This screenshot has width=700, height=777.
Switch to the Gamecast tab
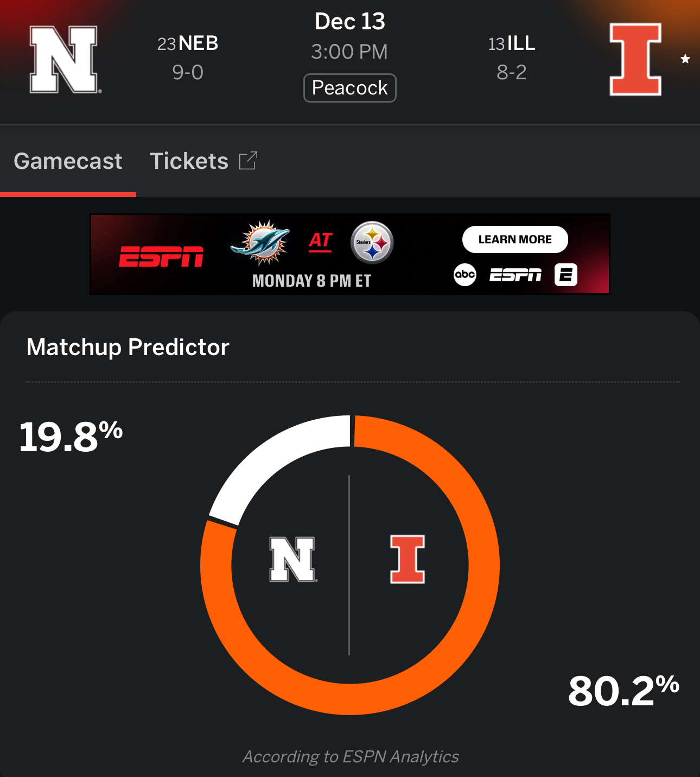pos(68,161)
